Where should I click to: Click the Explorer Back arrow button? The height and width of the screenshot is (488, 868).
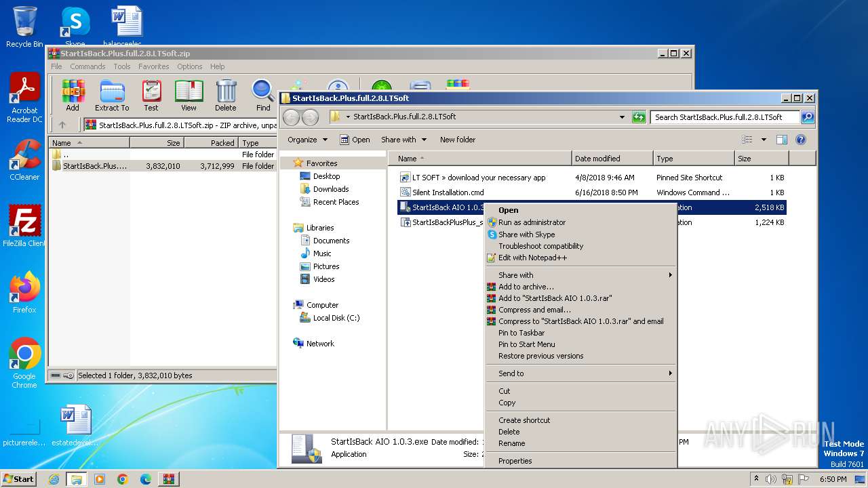click(x=291, y=117)
